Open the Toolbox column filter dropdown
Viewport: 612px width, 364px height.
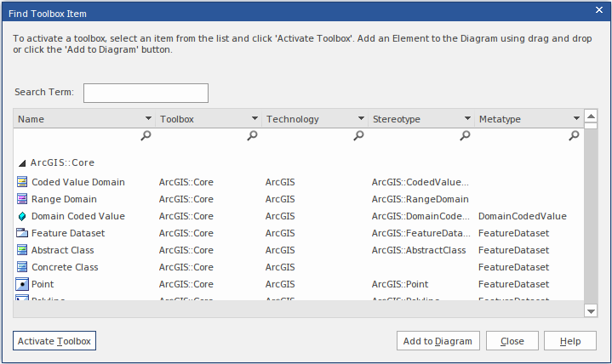pos(255,120)
